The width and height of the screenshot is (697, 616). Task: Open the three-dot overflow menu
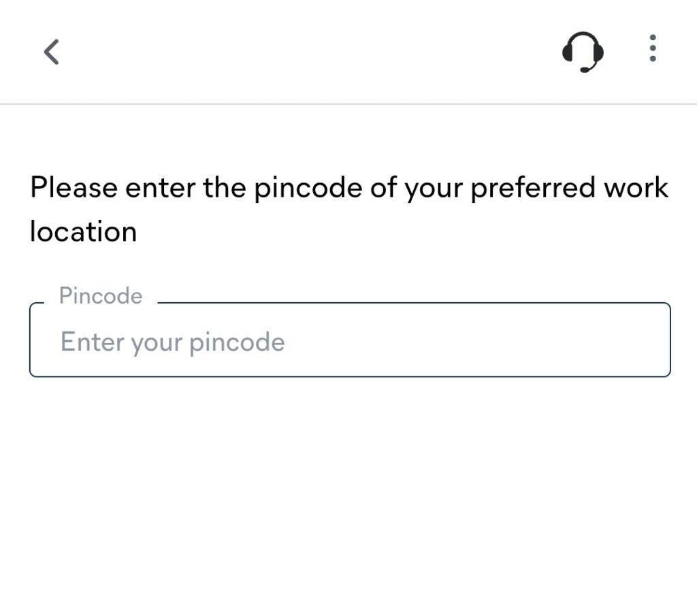tap(653, 48)
